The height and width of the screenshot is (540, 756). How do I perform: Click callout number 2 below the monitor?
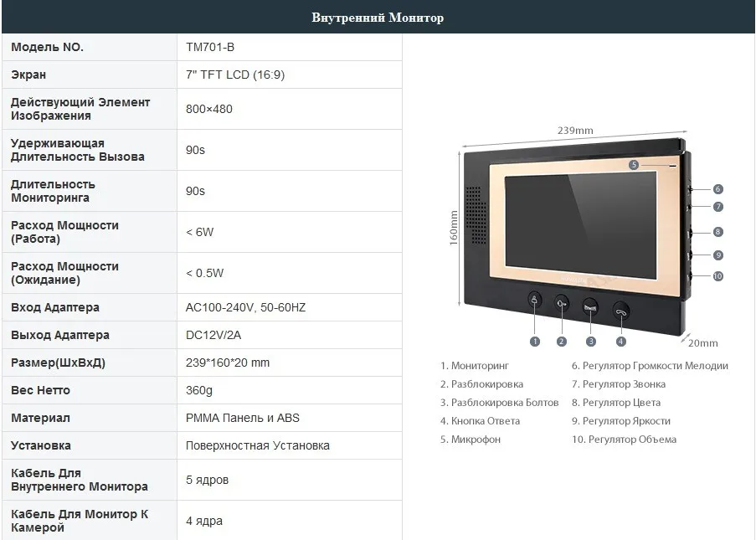click(x=561, y=342)
